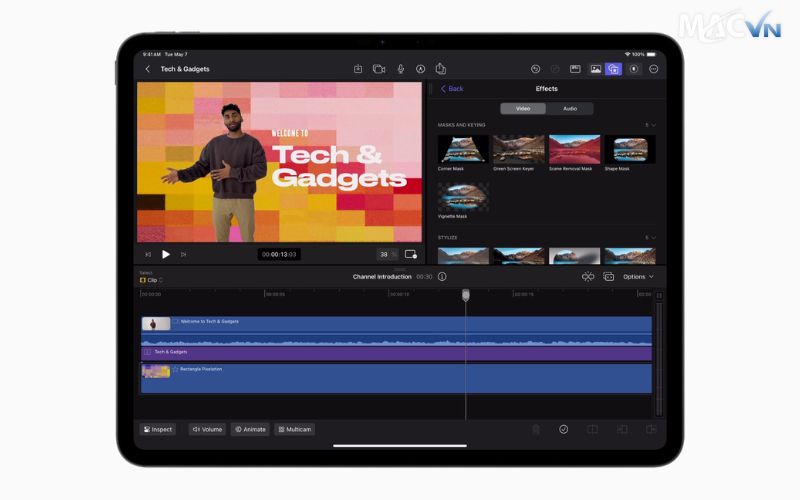Select the Scene Removal Mask effect
Screen dimensions: 800x500
click(x=574, y=149)
